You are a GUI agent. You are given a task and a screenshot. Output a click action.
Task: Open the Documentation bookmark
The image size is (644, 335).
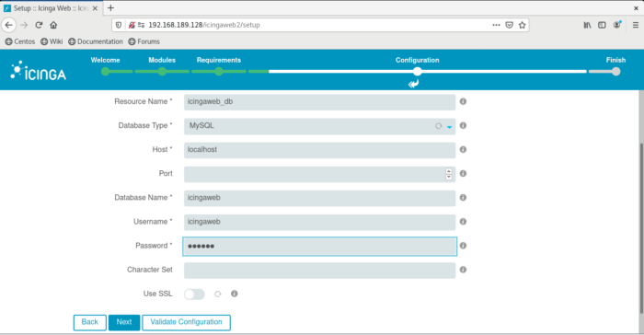[96, 41]
